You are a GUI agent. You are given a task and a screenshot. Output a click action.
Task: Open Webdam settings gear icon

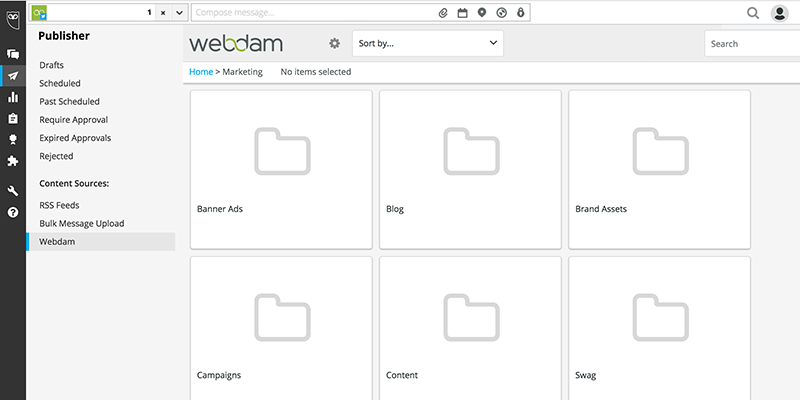pyautogui.click(x=334, y=43)
